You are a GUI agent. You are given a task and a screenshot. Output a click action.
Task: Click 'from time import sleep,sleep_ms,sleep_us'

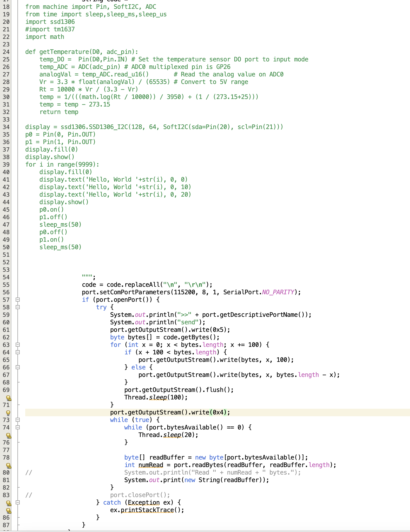point(96,14)
